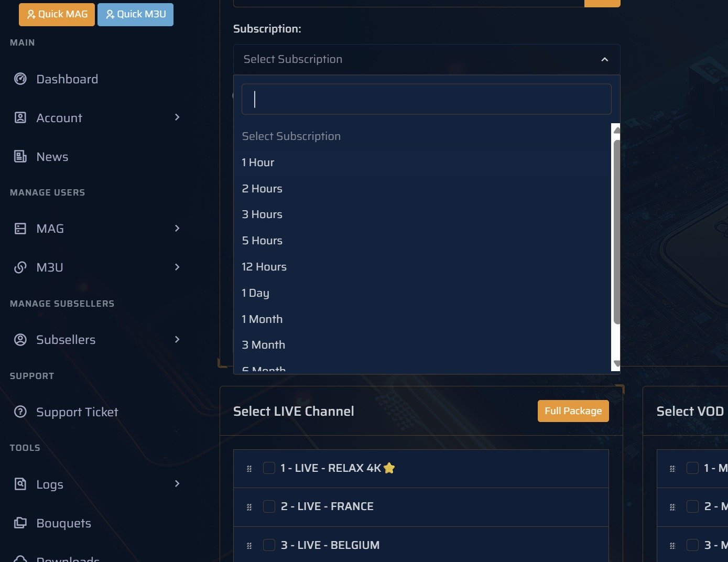
Task: Collapse the Select Subscription dropdown
Action: click(x=604, y=60)
